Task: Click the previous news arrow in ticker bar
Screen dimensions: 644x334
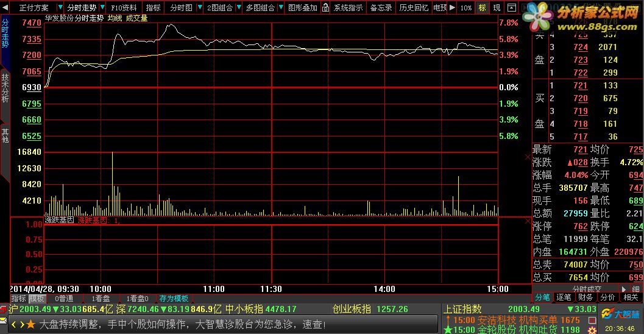Action: coord(13,324)
